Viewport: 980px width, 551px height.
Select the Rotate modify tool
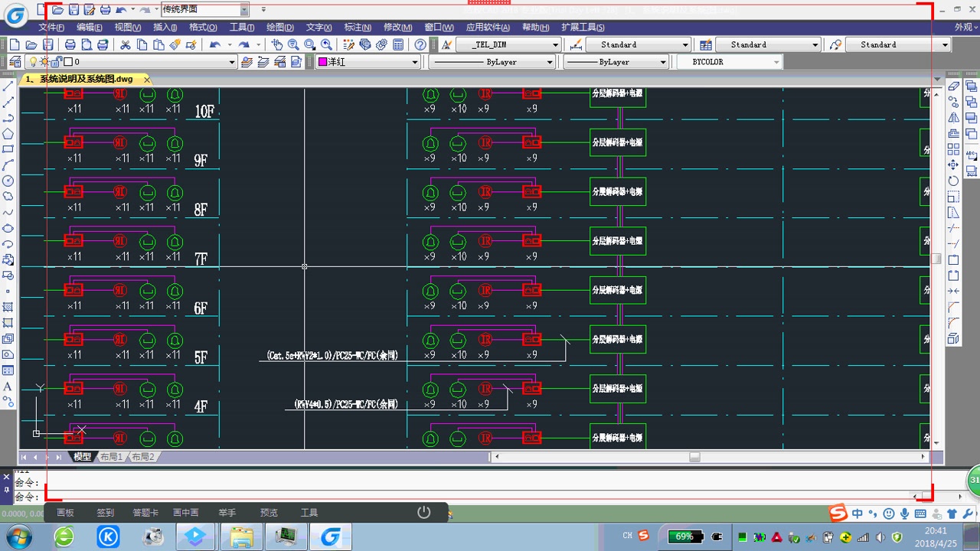click(x=954, y=181)
